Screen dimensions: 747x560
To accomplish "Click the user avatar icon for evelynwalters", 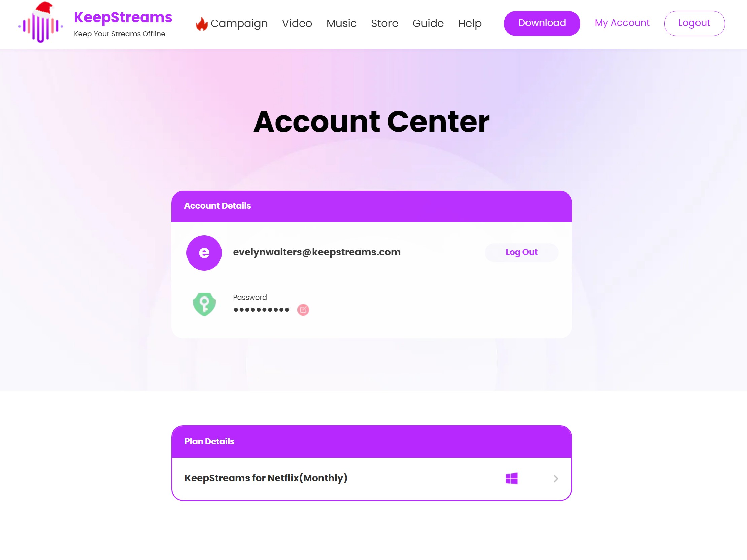I will (x=205, y=252).
